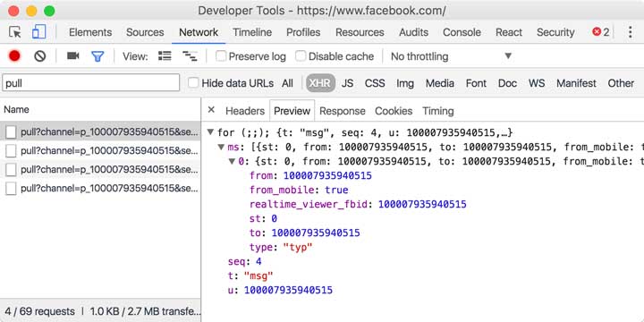Clear the network log icon
Screen dimensions: 644x322
tap(40, 55)
